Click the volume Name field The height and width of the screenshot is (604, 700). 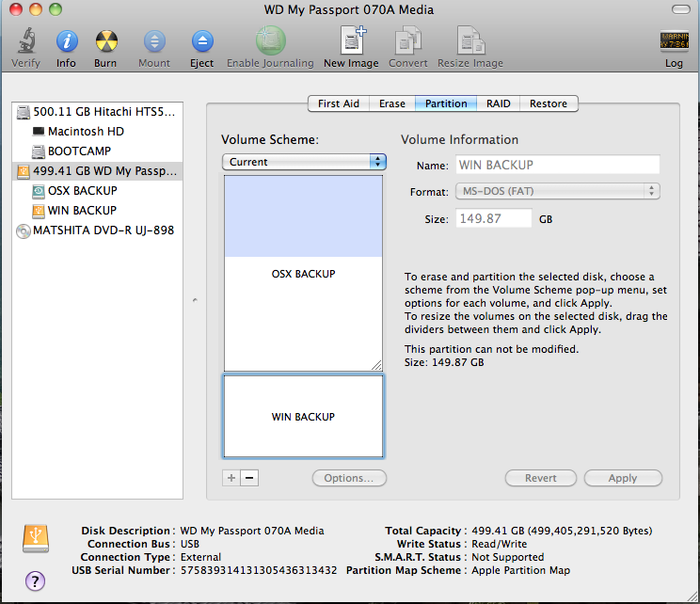point(558,165)
